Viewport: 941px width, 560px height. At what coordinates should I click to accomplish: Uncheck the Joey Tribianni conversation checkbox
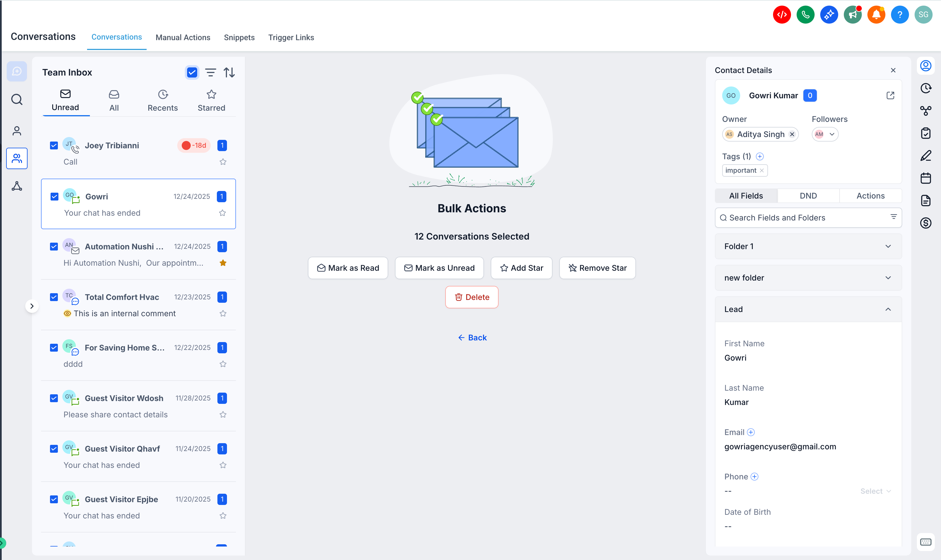[54, 145]
